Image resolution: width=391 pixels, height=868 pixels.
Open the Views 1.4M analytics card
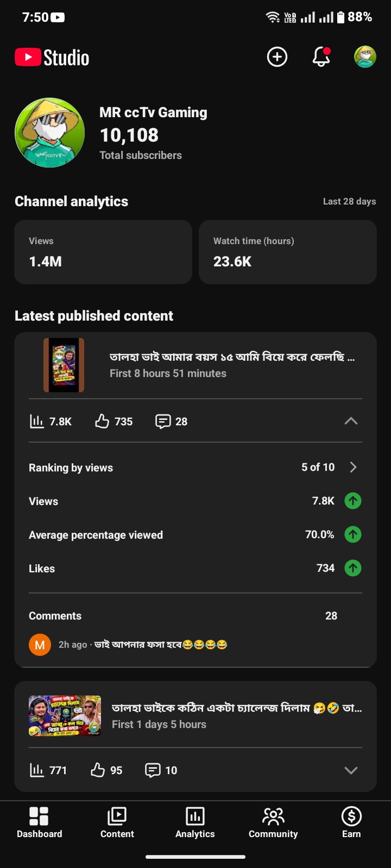click(103, 252)
